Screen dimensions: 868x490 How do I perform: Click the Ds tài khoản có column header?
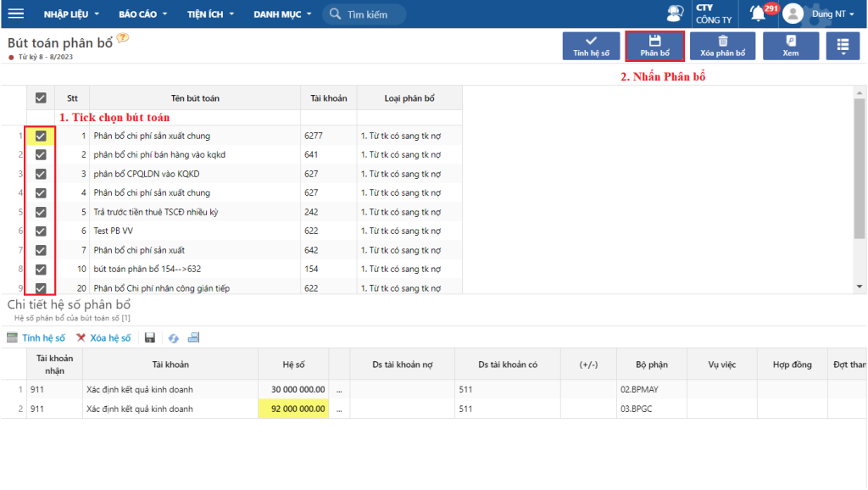508,365
